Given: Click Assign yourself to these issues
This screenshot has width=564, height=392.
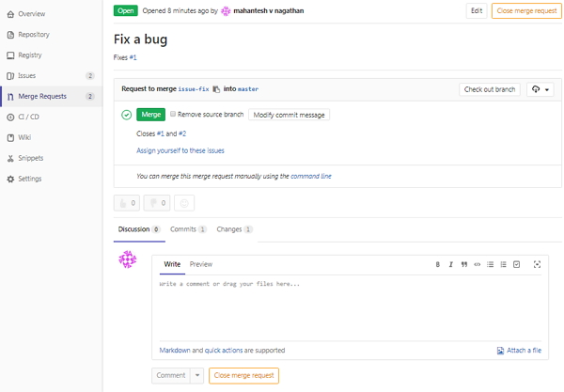Looking at the screenshot, I should click(180, 150).
